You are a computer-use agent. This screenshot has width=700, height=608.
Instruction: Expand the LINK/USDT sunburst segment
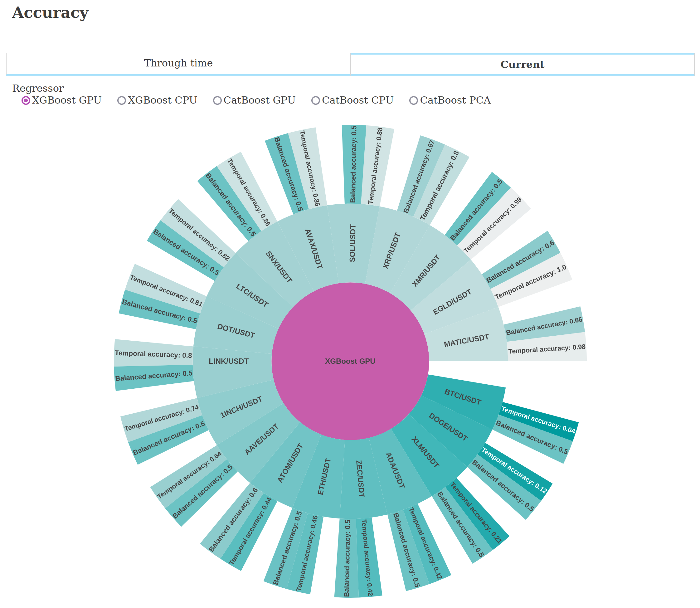click(229, 361)
